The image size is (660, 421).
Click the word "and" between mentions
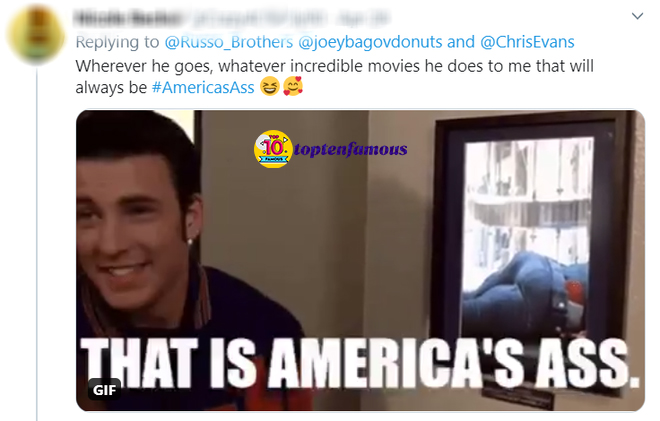(461, 42)
